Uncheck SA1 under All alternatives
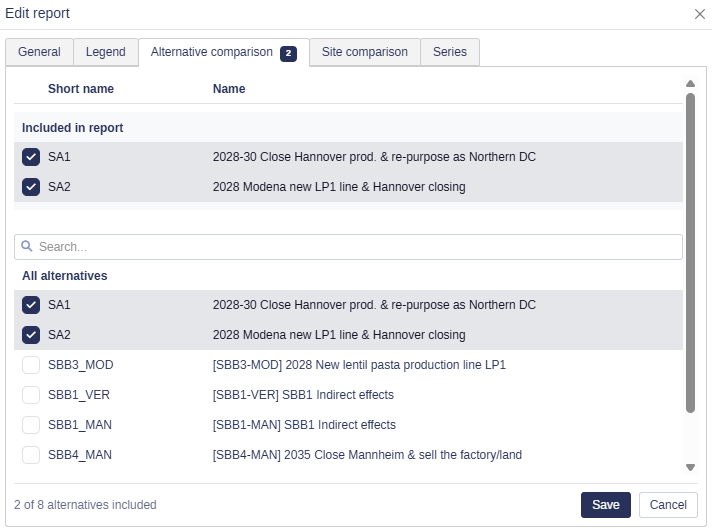 pyautogui.click(x=31, y=305)
